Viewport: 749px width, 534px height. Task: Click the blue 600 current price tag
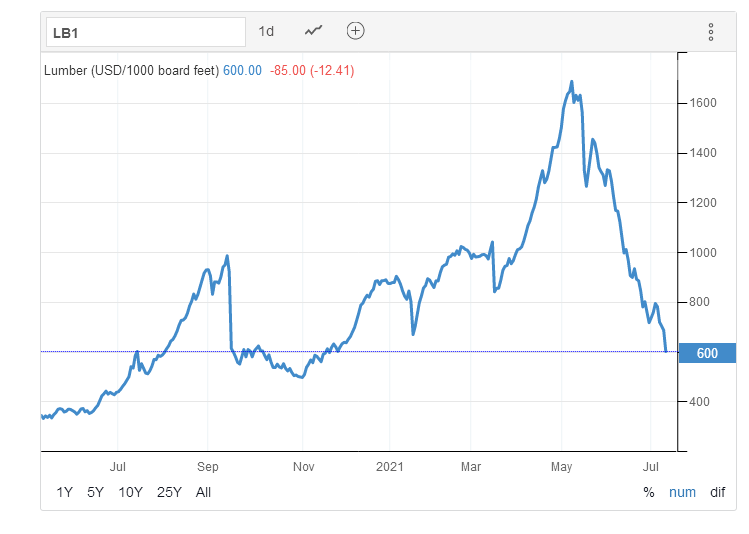point(707,352)
